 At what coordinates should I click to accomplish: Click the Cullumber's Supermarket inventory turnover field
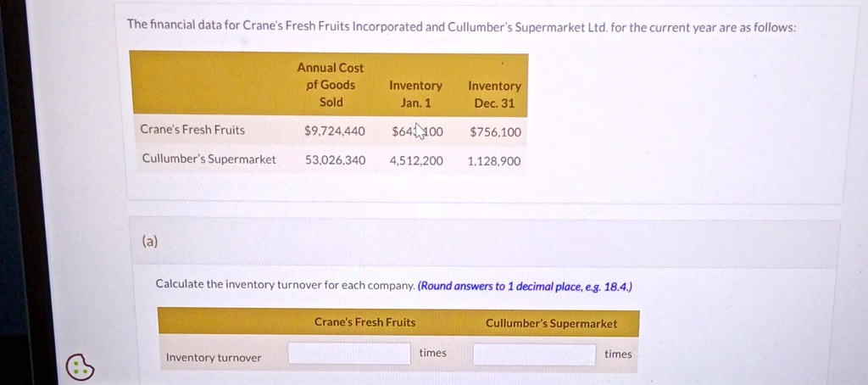[534, 354]
